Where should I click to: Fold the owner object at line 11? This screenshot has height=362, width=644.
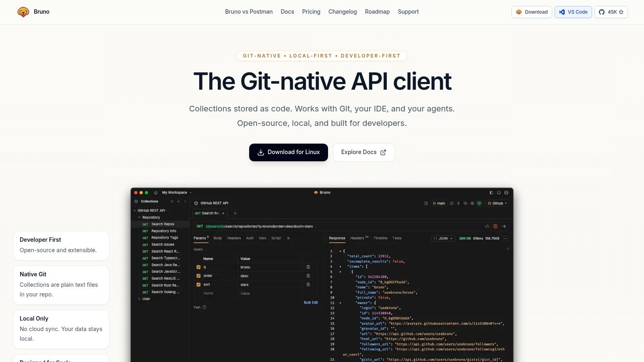point(340,303)
